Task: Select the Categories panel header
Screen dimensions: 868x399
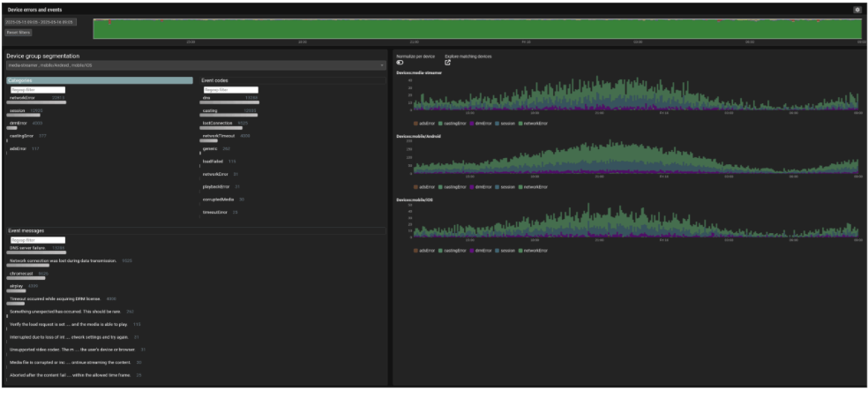Action: 100,80
